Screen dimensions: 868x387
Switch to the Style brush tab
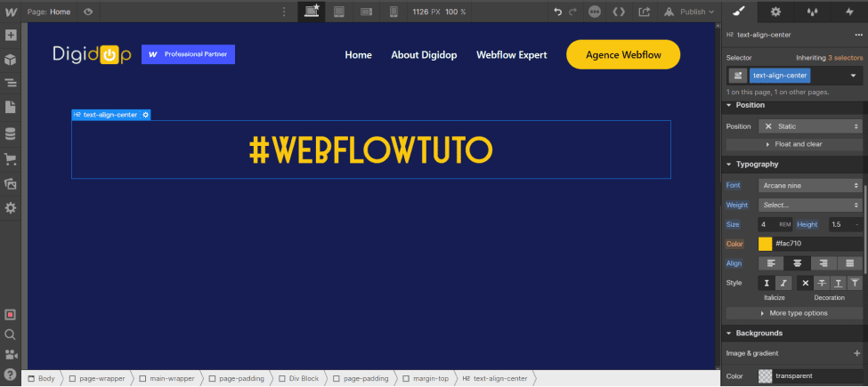point(739,12)
